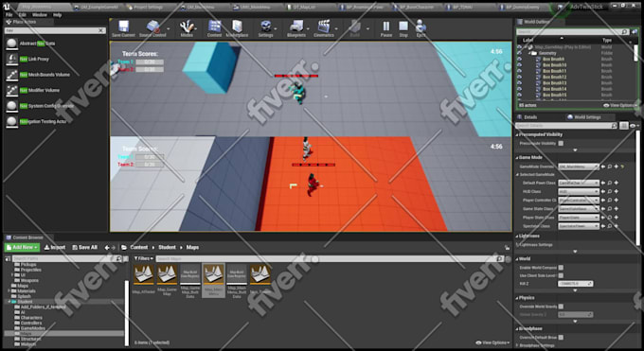Open the Default Pawn Class dropdown
Viewport: 644px width, 351px height.
click(x=579, y=183)
